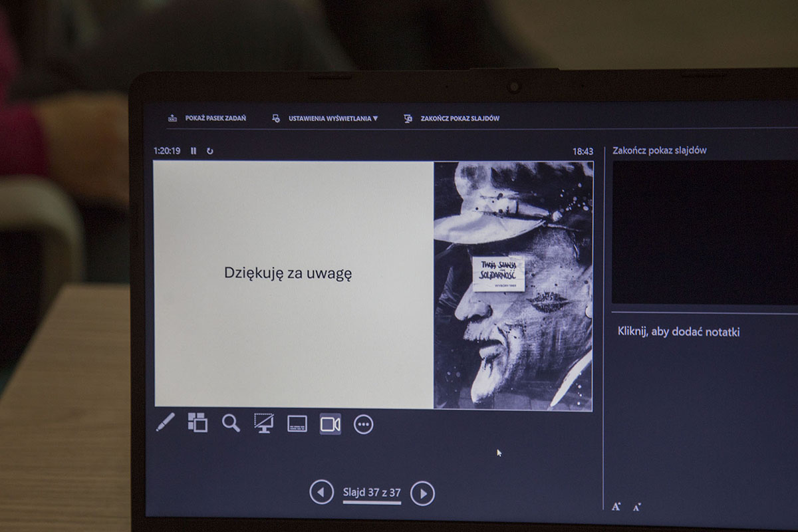This screenshot has height=532, width=798.
Task: Toggle the camera icon in toolbar
Action: 330,424
